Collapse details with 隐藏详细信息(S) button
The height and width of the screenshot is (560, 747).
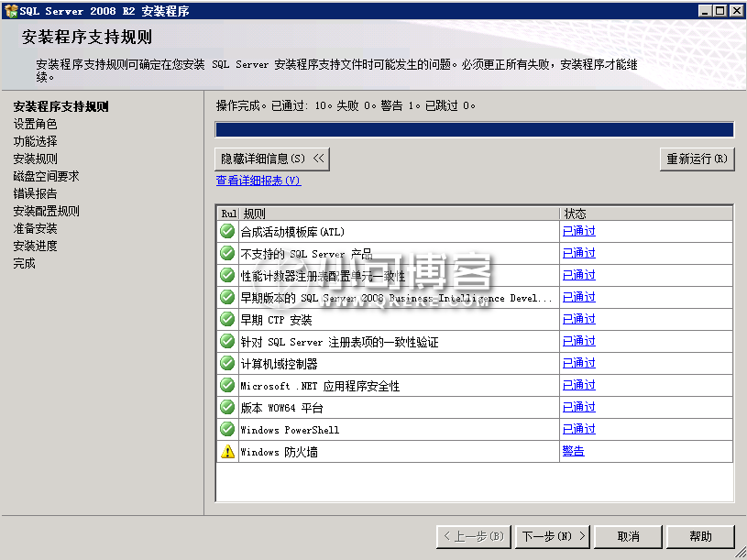click(x=272, y=159)
